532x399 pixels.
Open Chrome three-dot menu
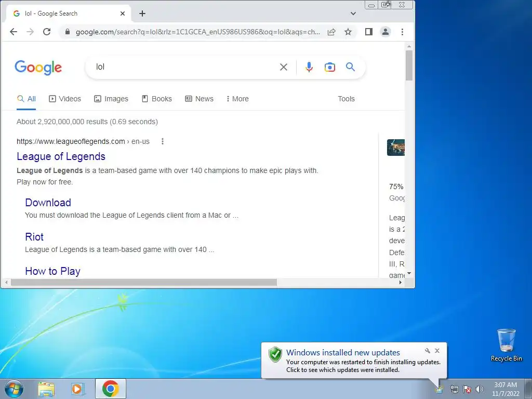pyautogui.click(x=403, y=32)
